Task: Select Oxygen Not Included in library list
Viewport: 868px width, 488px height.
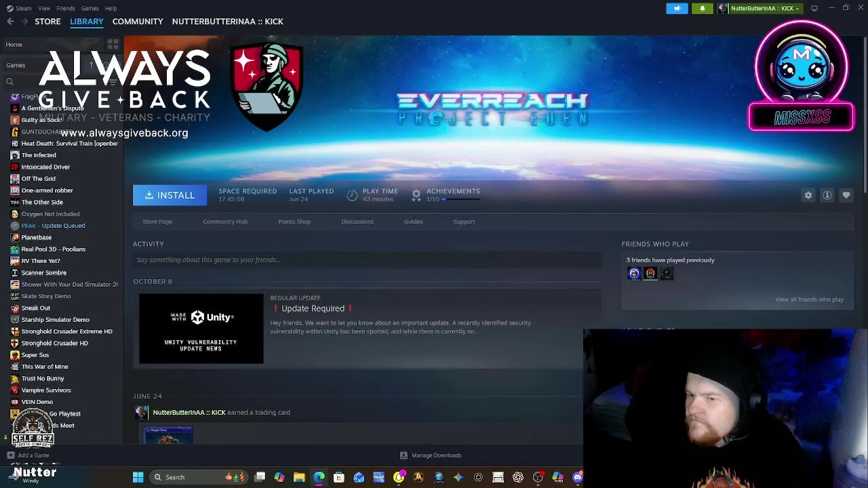Action: 50,214
